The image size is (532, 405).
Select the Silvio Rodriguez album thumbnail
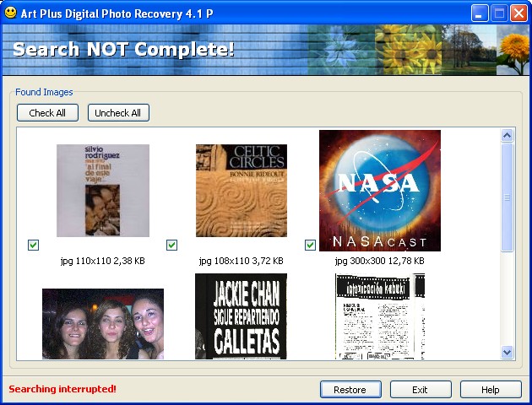coord(103,191)
